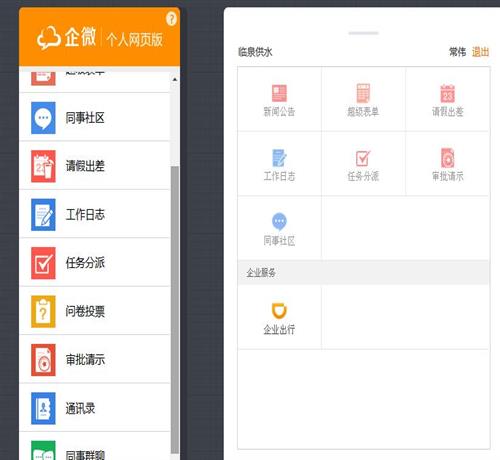This screenshot has width=500, height=460.
Task: Open 工作日志 notepad icon in sidebar
Action: 43,215
